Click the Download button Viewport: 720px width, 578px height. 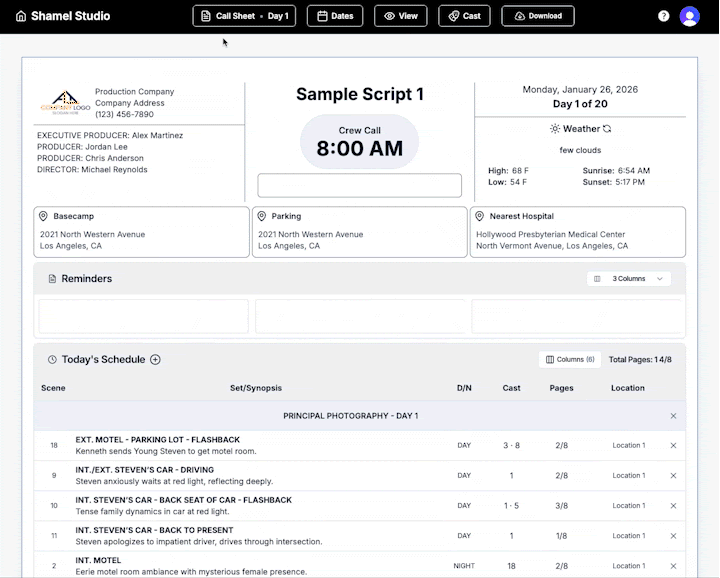click(537, 16)
